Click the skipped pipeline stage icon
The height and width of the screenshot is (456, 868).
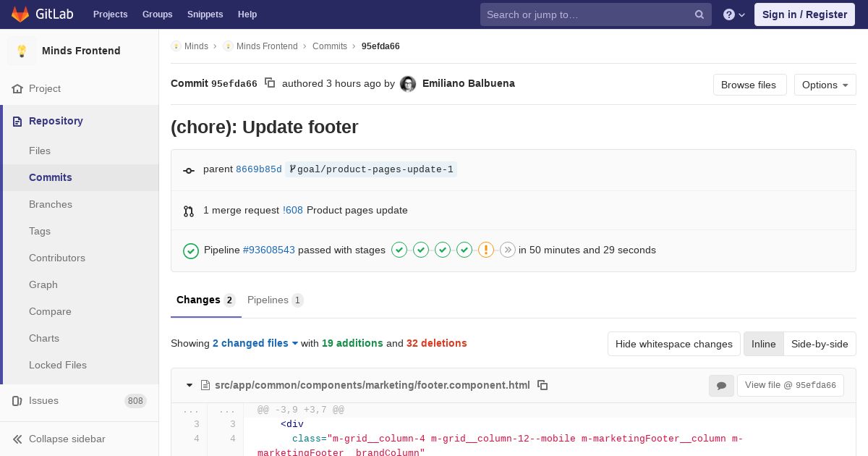(x=508, y=250)
